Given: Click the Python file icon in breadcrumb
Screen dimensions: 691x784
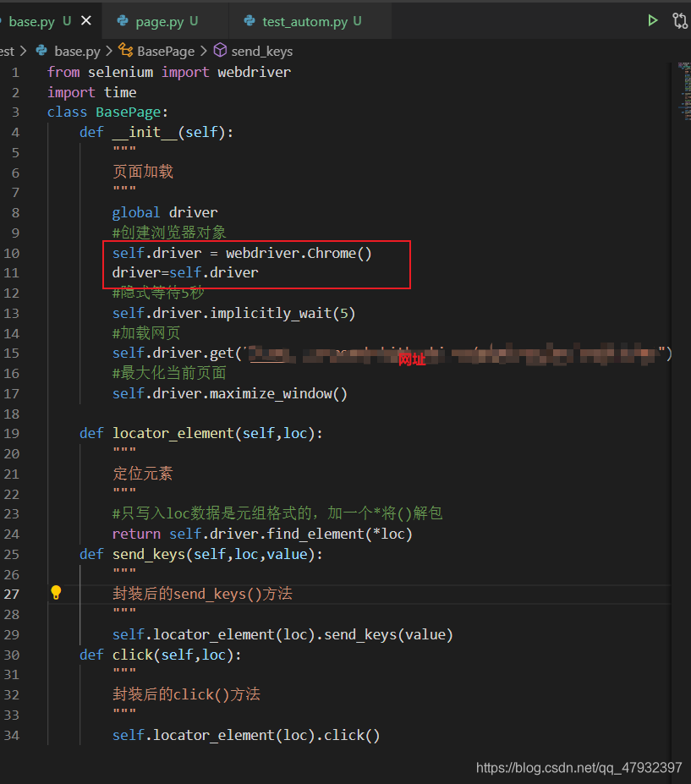Looking at the screenshot, I should pos(41,51).
